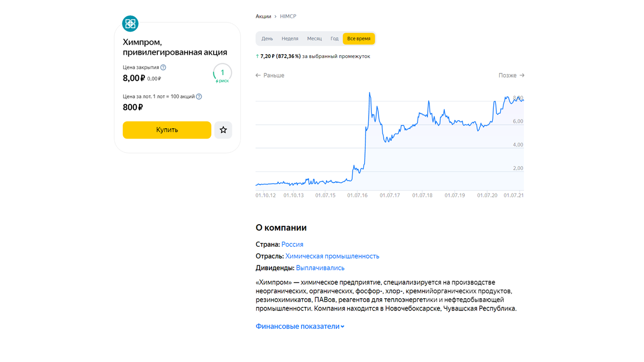
Task: Select the Все время time range tab
Action: (358, 39)
